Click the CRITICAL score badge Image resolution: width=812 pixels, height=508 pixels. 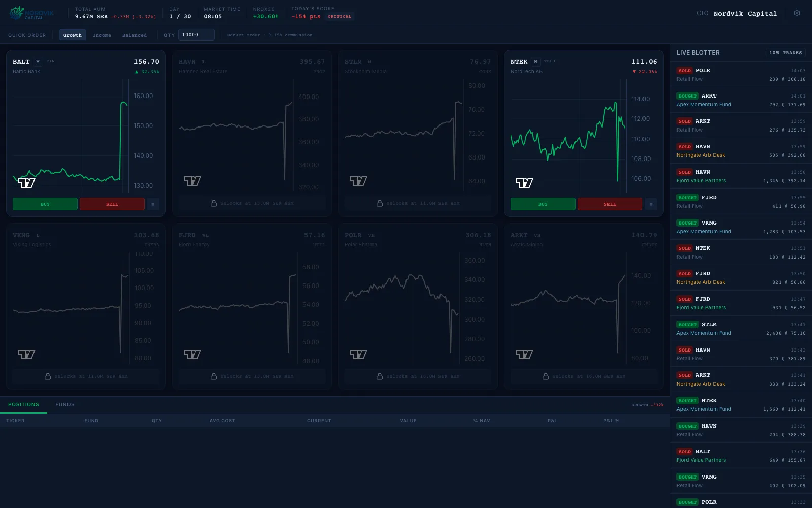pos(340,17)
